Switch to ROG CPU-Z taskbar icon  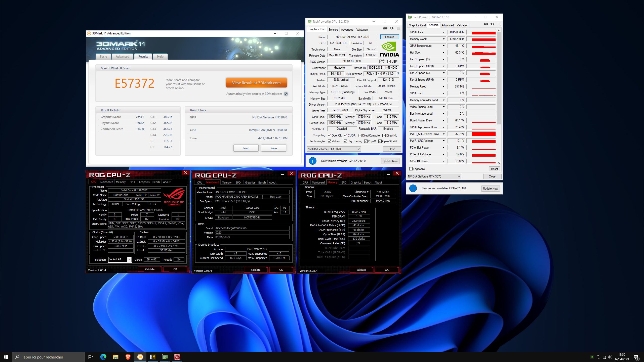pos(177,357)
